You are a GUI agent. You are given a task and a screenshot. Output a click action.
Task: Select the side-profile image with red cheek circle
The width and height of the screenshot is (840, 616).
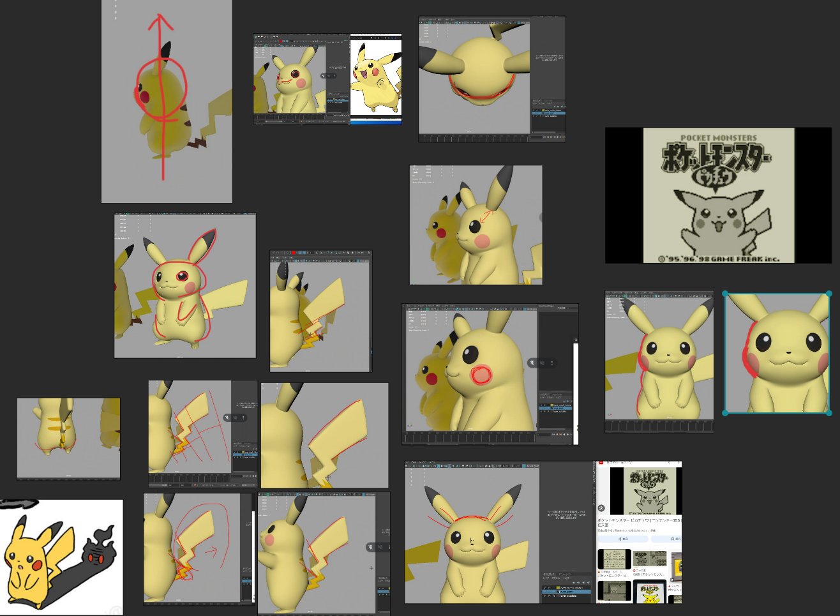(490, 374)
